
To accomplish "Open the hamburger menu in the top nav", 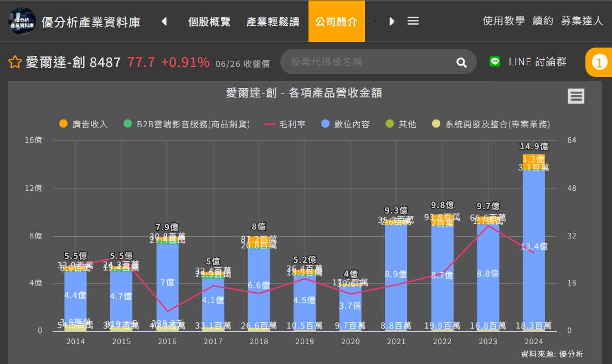I will pyautogui.click(x=413, y=21).
